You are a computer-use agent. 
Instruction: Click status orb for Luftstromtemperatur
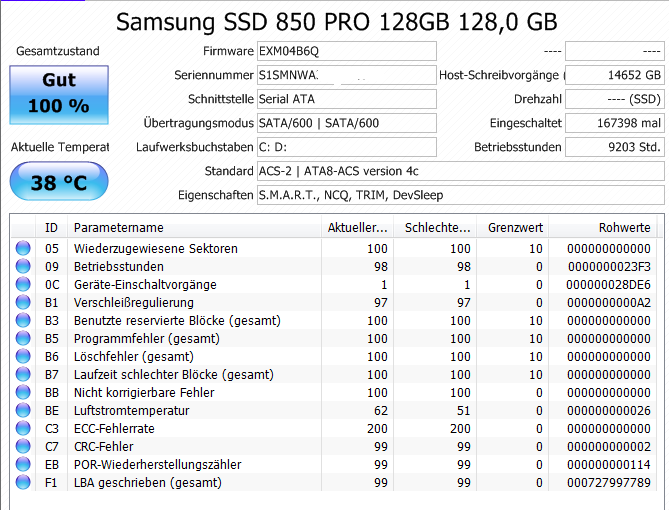[23, 410]
